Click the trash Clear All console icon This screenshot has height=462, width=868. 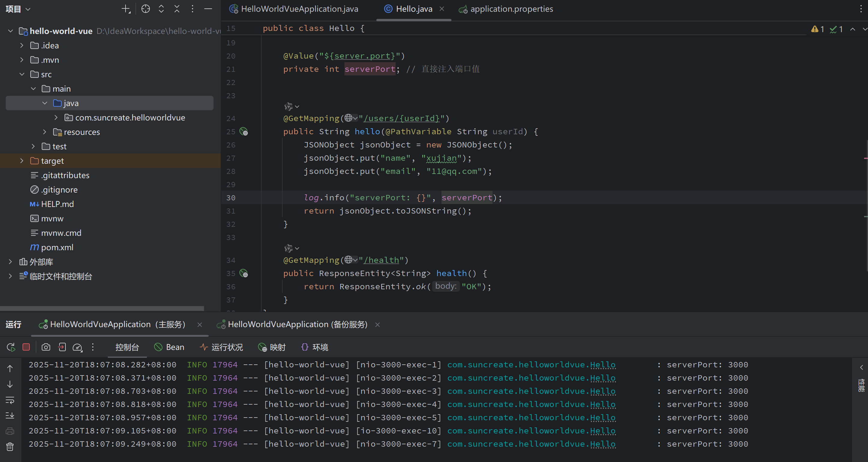click(10, 447)
